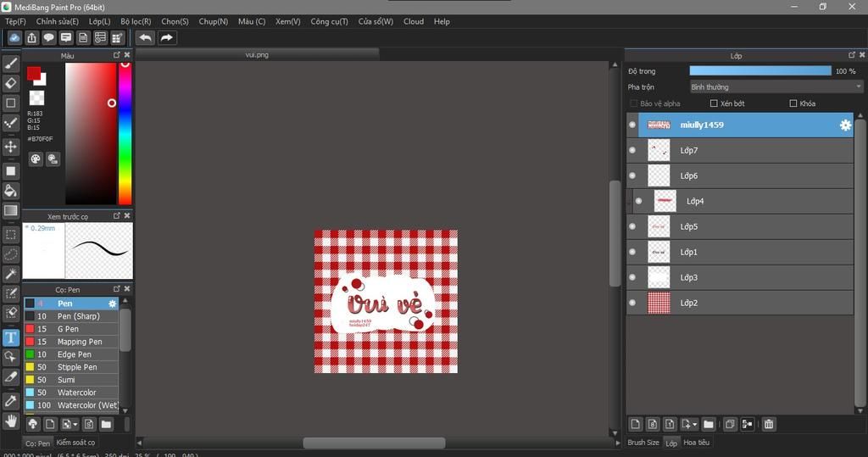The image size is (868, 457).
Task: Open the Chỉnh sửa(E) menu
Action: pyautogui.click(x=57, y=21)
